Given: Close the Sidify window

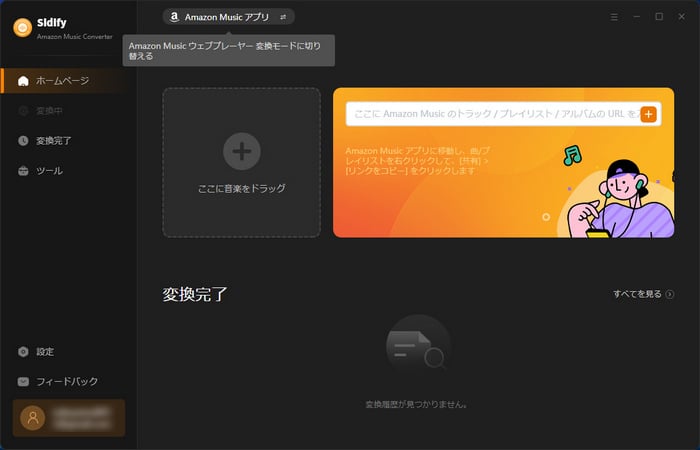Looking at the screenshot, I should click(682, 17).
